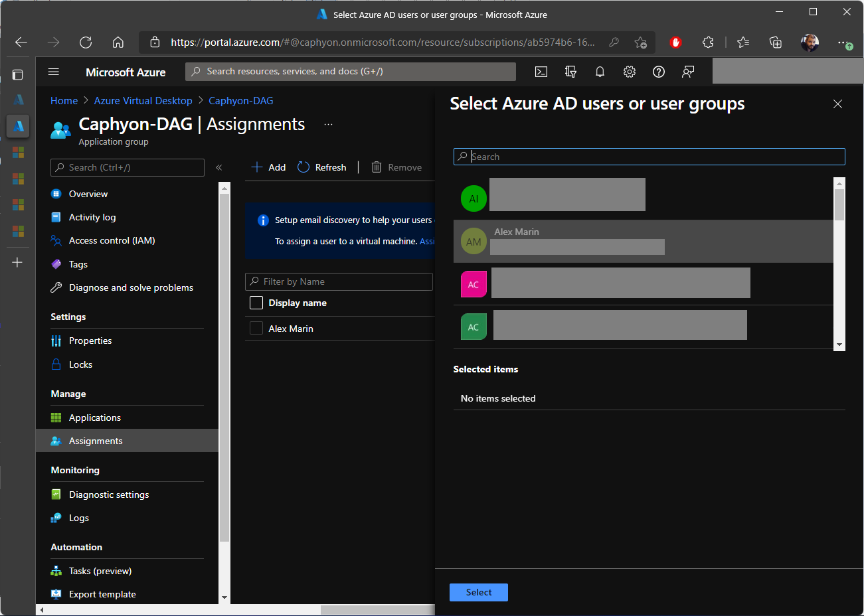Click the browser address bar URL
This screenshot has width=864, height=616.
click(x=383, y=42)
